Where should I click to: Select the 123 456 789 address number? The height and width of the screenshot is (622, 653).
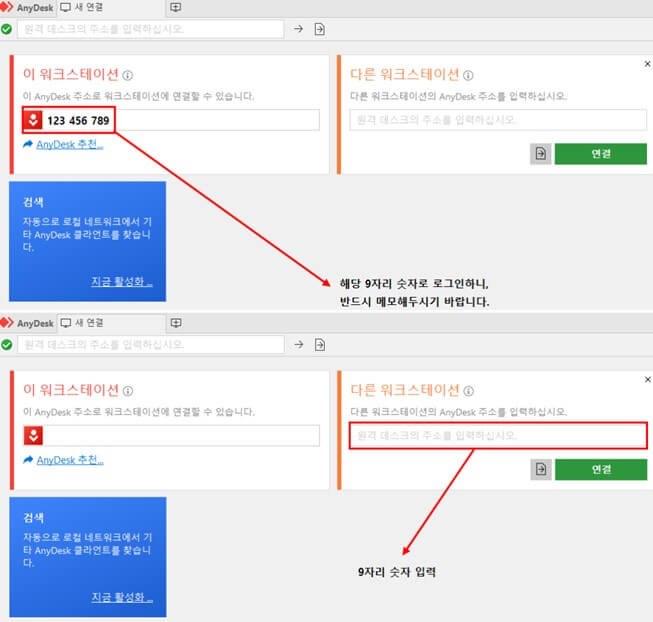tap(78, 121)
